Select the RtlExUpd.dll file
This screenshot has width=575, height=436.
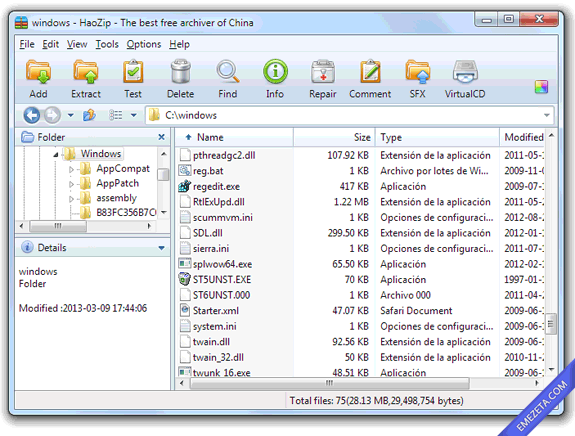219,202
